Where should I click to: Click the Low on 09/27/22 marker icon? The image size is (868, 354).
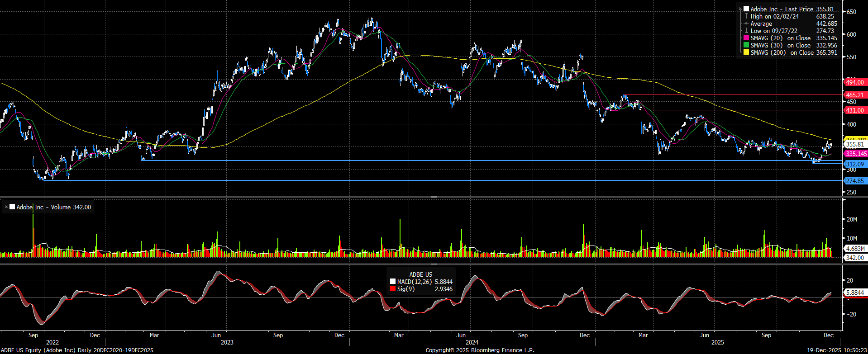click(x=746, y=31)
